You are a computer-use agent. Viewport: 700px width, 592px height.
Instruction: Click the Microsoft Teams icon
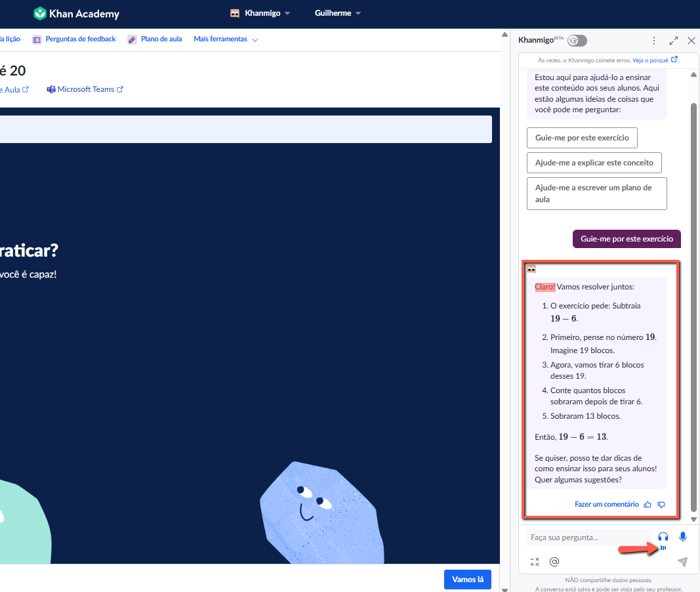tap(51, 89)
